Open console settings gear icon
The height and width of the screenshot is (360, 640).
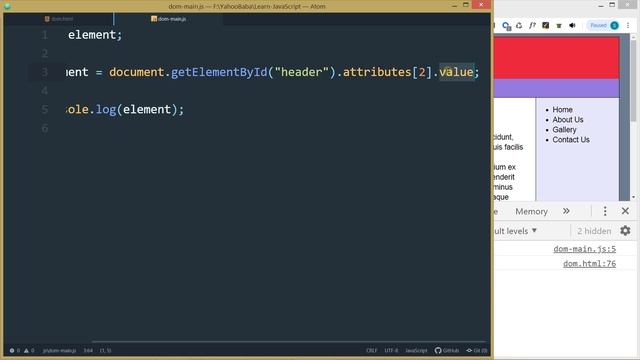coord(625,231)
